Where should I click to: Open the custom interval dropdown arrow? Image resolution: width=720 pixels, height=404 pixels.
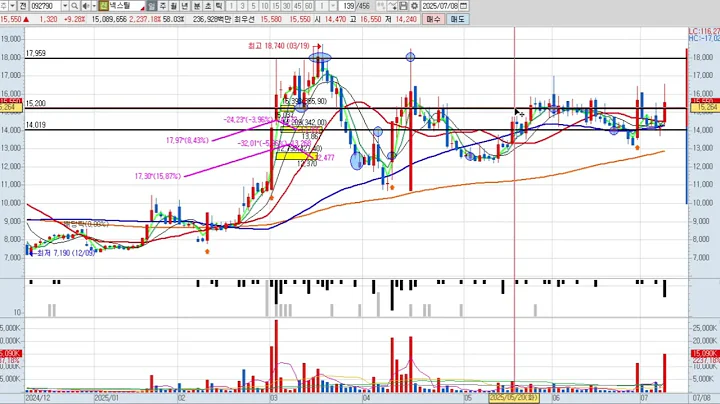(333, 6)
